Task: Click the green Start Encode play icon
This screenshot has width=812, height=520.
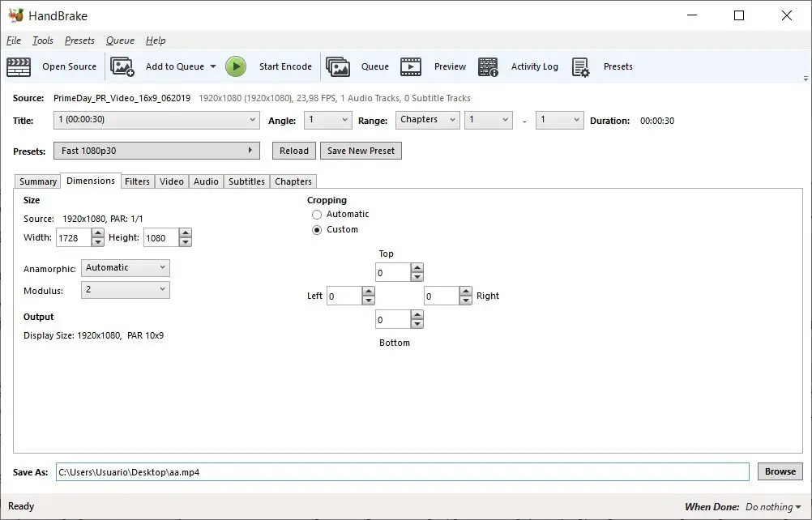Action: pyautogui.click(x=236, y=66)
